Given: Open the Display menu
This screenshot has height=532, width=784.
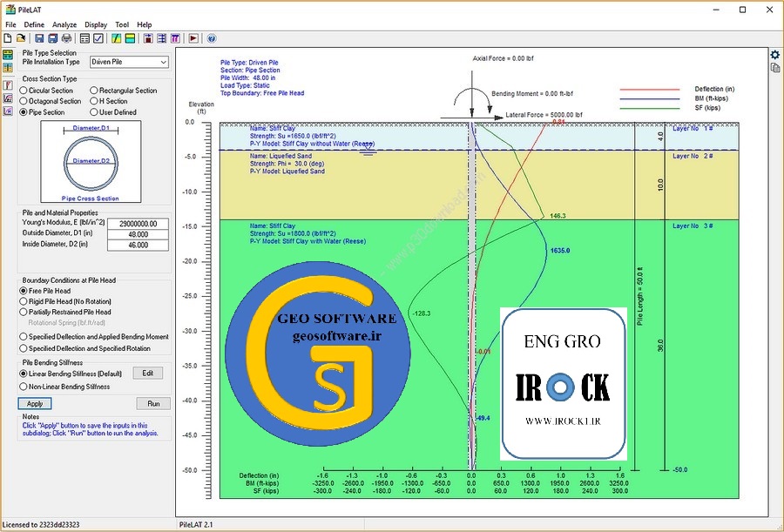Looking at the screenshot, I should [x=96, y=25].
